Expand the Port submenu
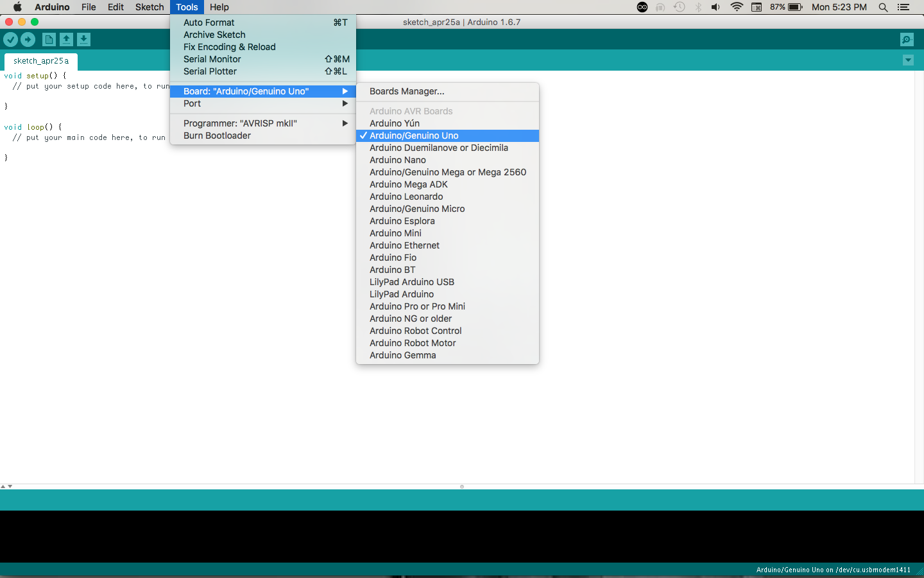Screen dimensions: 924x578 coord(263,103)
